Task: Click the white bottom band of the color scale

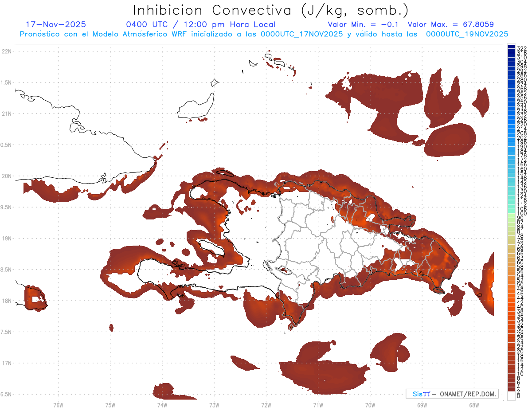Action: [511, 395]
